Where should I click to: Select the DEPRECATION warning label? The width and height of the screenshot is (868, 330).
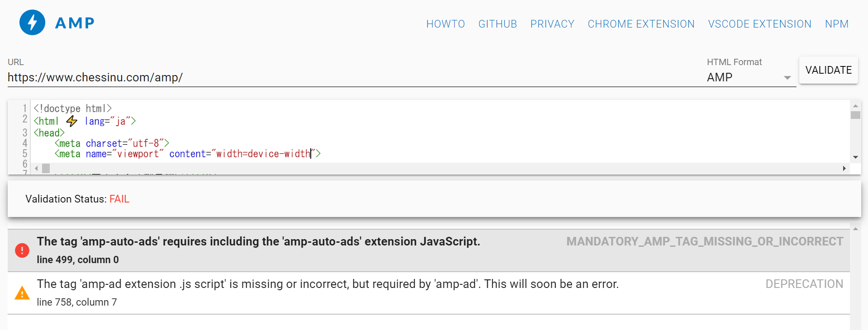point(804,284)
